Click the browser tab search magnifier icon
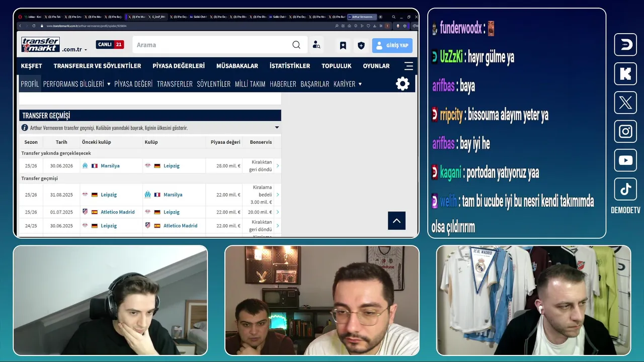 point(393,17)
